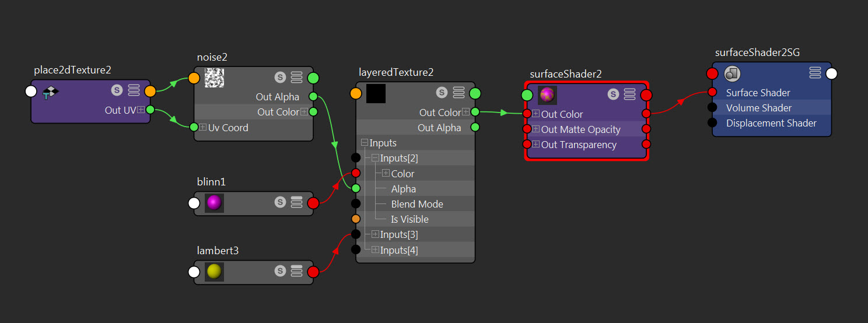The width and height of the screenshot is (868, 323).
Task: Click noise2 Out Color output port
Action: (x=313, y=112)
